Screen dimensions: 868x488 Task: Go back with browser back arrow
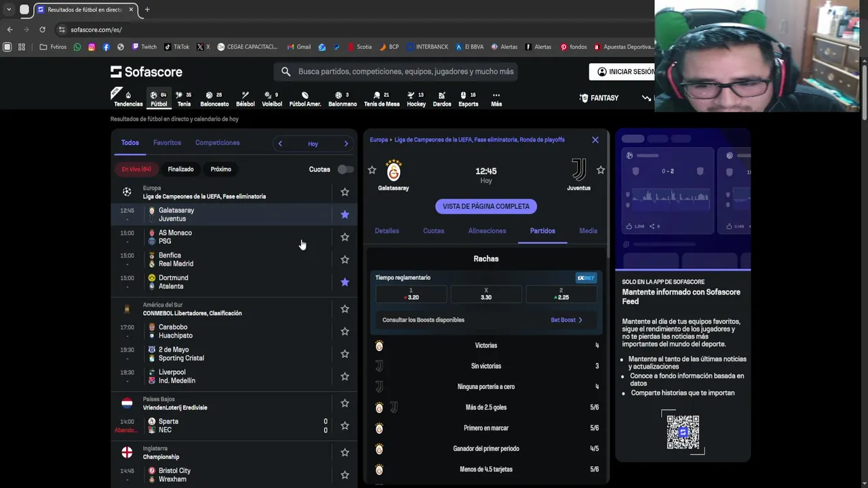pyautogui.click(x=9, y=29)
